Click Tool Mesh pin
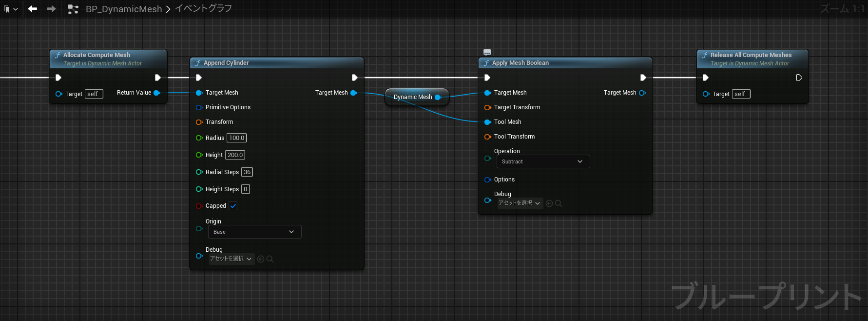868x321 pixels. (488, 122)
